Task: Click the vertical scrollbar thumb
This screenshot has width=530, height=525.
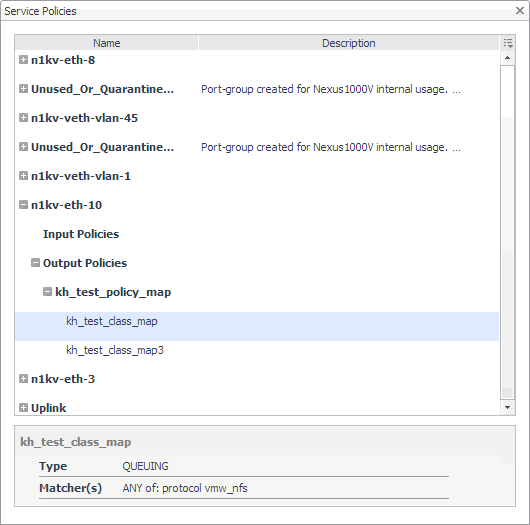Action: 507,232
